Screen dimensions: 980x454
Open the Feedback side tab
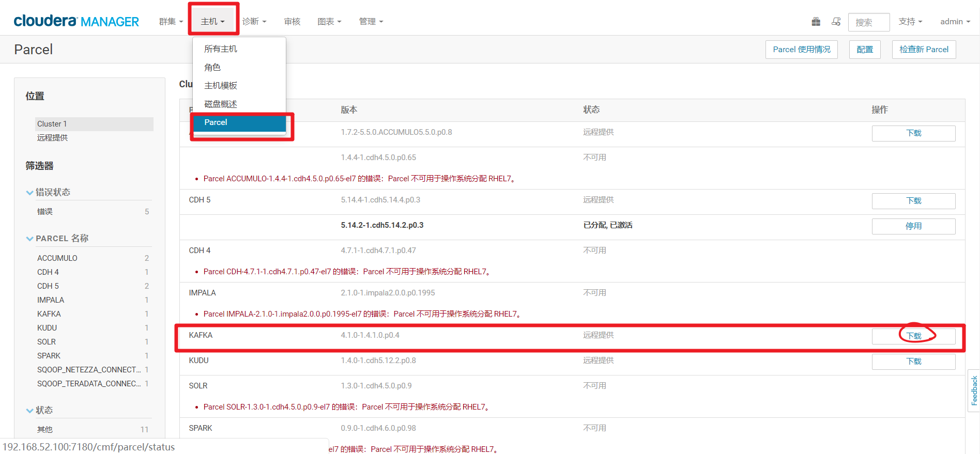pos(974,390)
